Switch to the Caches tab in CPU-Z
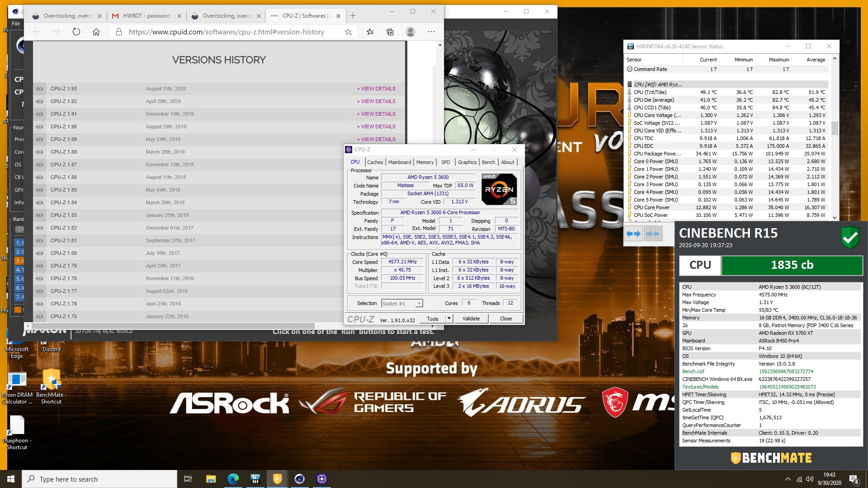This screenshot has height=488, width=868. (375, 162)
